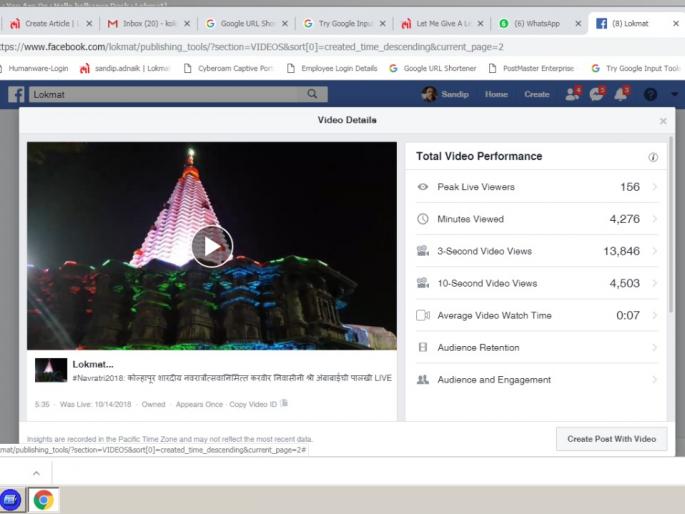Go to Home in Facebook navbar
Screen dimensions: 685x514
(x=496, y=94)
